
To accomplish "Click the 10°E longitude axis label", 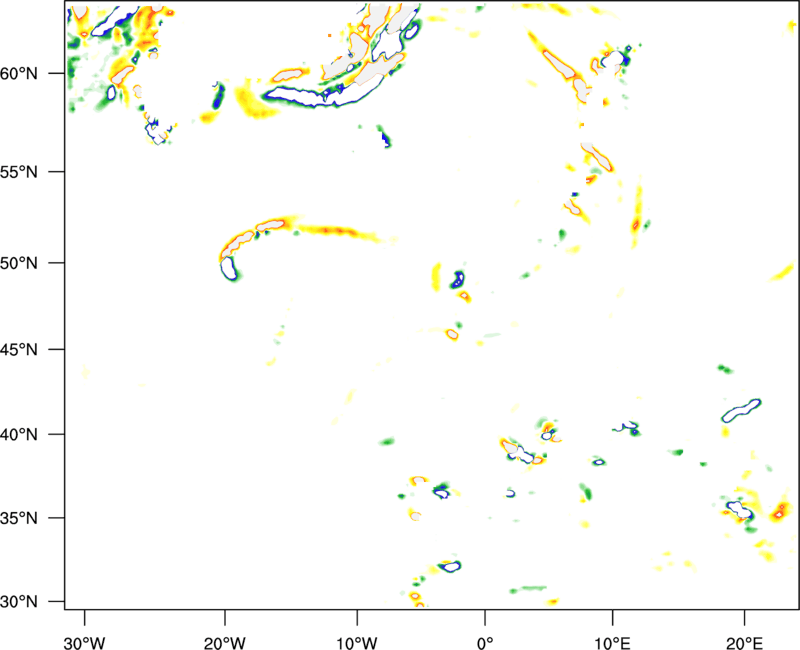I will [612, 643].
